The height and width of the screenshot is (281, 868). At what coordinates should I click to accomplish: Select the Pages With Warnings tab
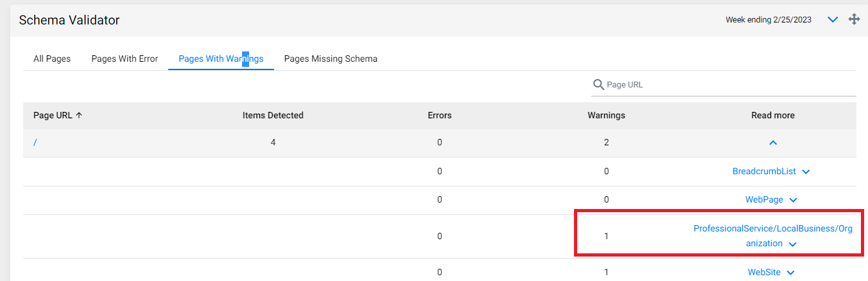[x=221, y=59]
